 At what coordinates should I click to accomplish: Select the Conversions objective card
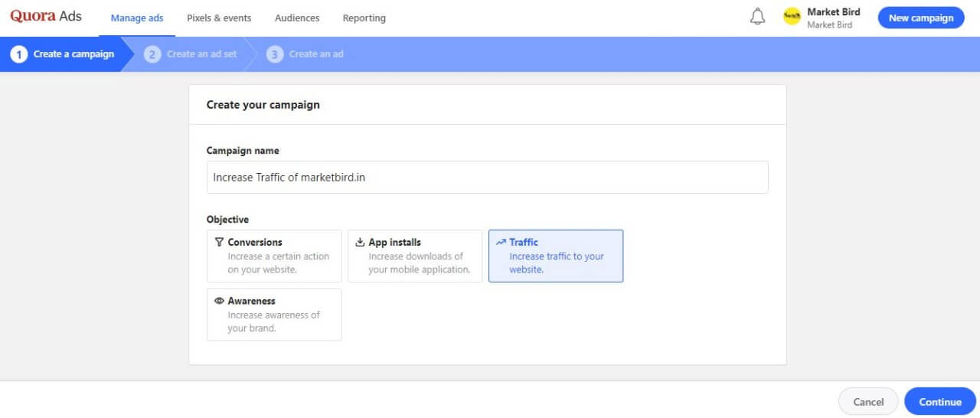274,256
